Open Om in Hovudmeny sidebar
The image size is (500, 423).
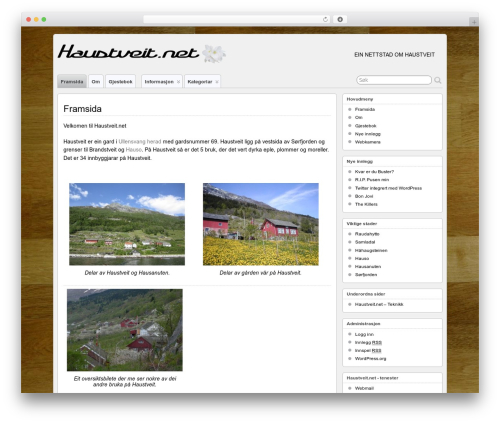(x=359, y=117)
